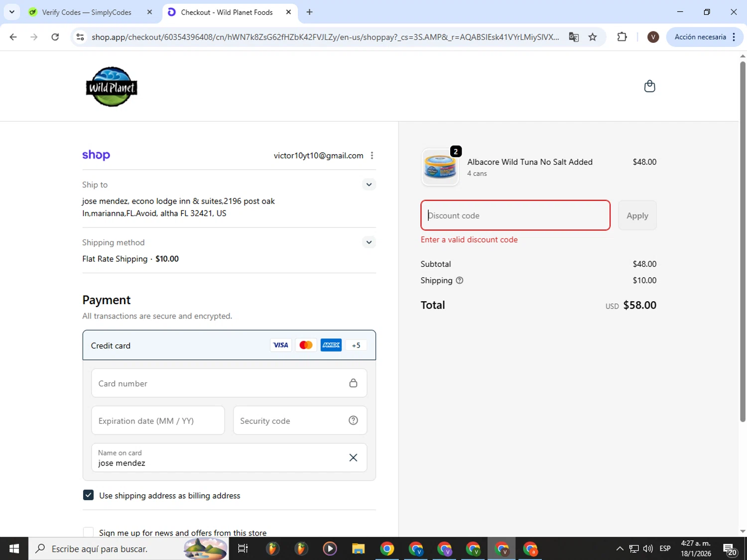
Task: Open a new browser tab
Action: pyautogui.click(x=309, y=12)
